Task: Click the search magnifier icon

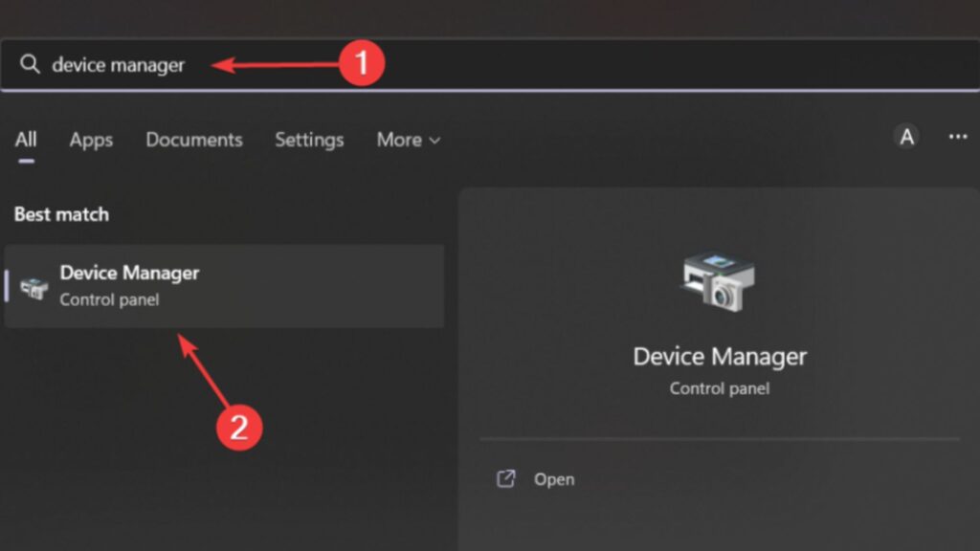Action: (x=29, y=64)
